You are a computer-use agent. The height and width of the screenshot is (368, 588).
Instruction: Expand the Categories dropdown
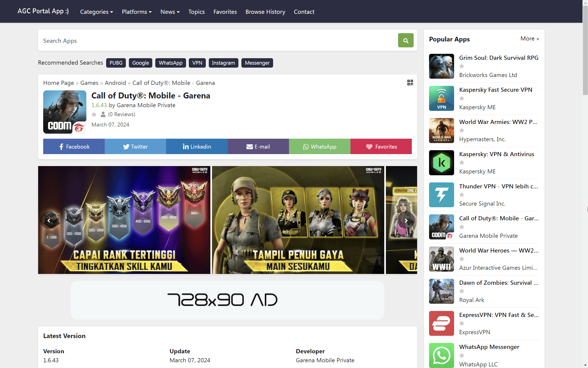point(96,12)
